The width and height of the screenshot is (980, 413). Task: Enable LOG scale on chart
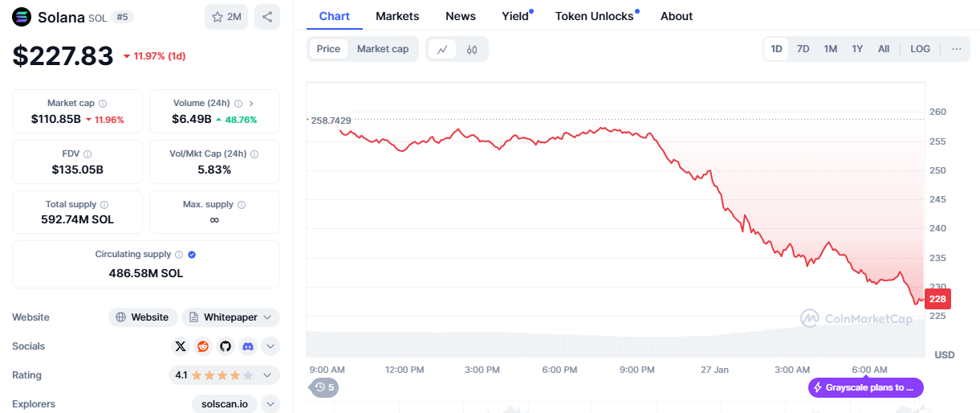click(x=920, y=49)
